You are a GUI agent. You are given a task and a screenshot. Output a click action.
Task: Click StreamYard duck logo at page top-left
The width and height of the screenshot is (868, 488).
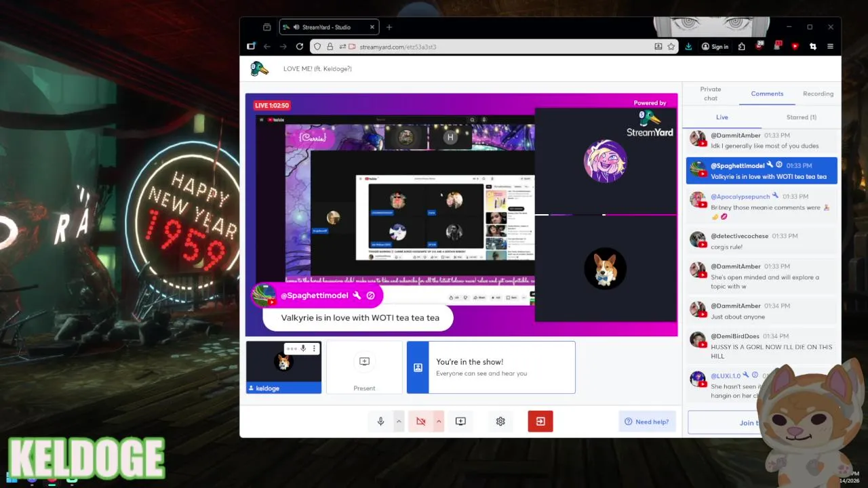(x=259, y=68)
